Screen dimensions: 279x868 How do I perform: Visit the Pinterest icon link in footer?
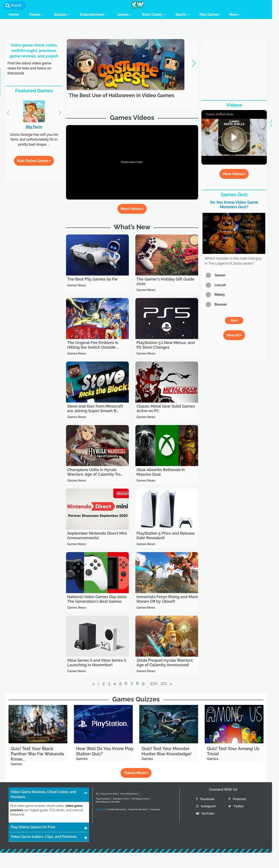pyautogui.click(x=229, y=799)
